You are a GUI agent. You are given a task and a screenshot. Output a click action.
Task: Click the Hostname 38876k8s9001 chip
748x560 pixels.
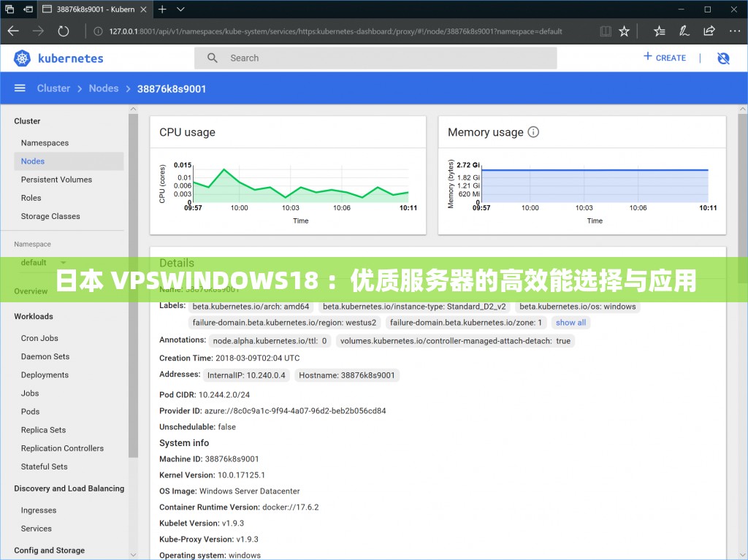pos(347,375)
